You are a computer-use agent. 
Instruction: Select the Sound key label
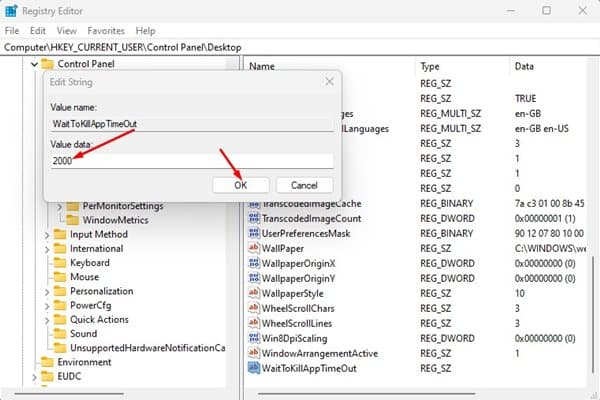83,334
